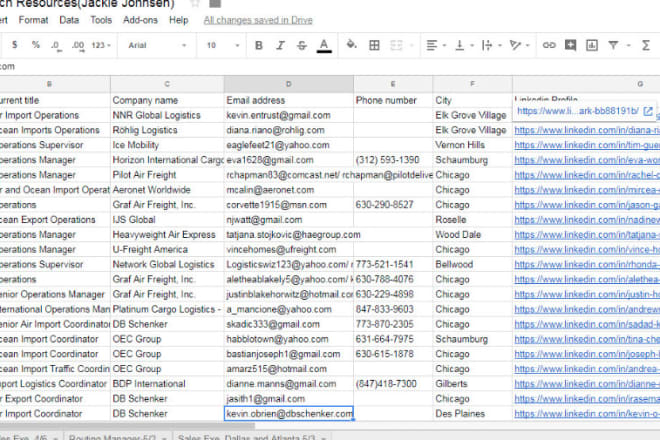The width and height of the screenshot is (660, 440).
Task: Click the All changes saved in Drive link
Action: point(258,20)
